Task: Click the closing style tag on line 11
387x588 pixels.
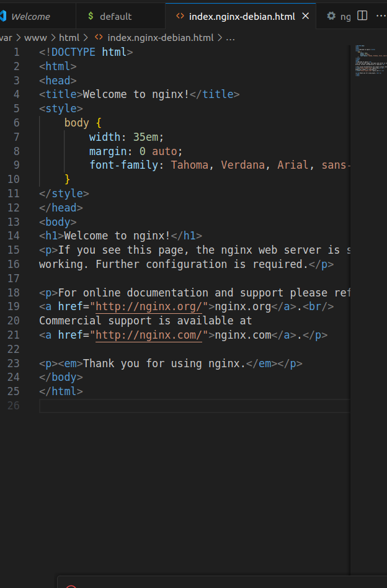Action: (64, 194)
